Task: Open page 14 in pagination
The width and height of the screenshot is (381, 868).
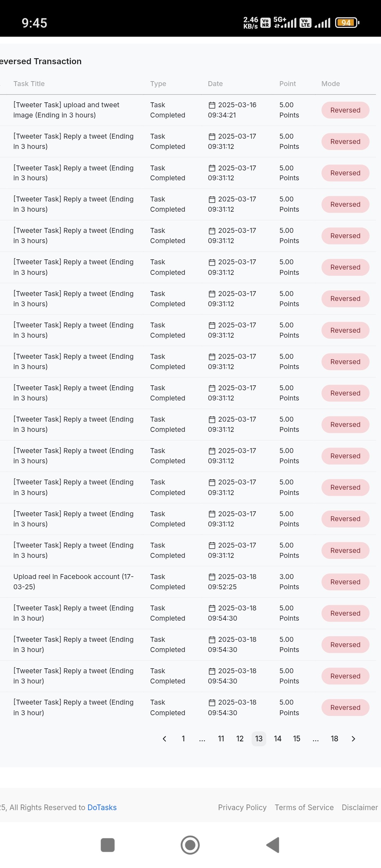Action: [278, 739]
